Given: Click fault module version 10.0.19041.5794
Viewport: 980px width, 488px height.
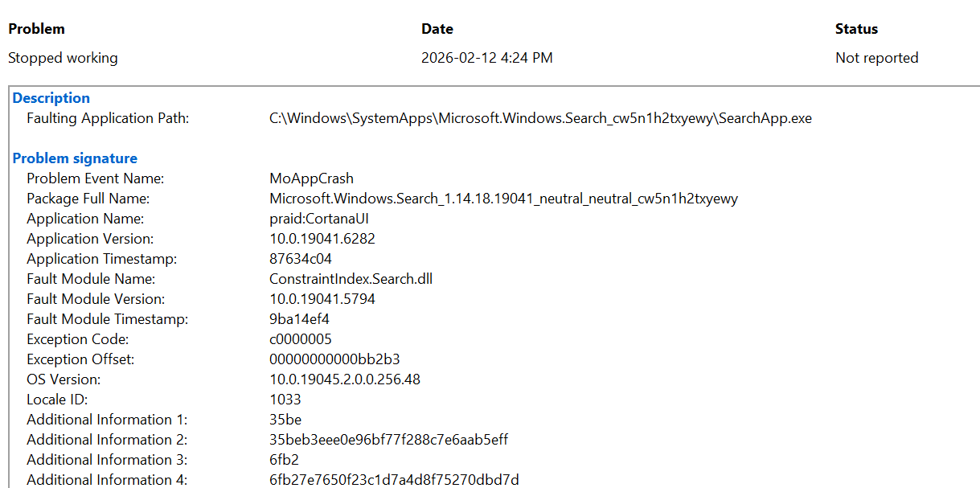Looking at the screenshot, I should (x=322, y=299).
